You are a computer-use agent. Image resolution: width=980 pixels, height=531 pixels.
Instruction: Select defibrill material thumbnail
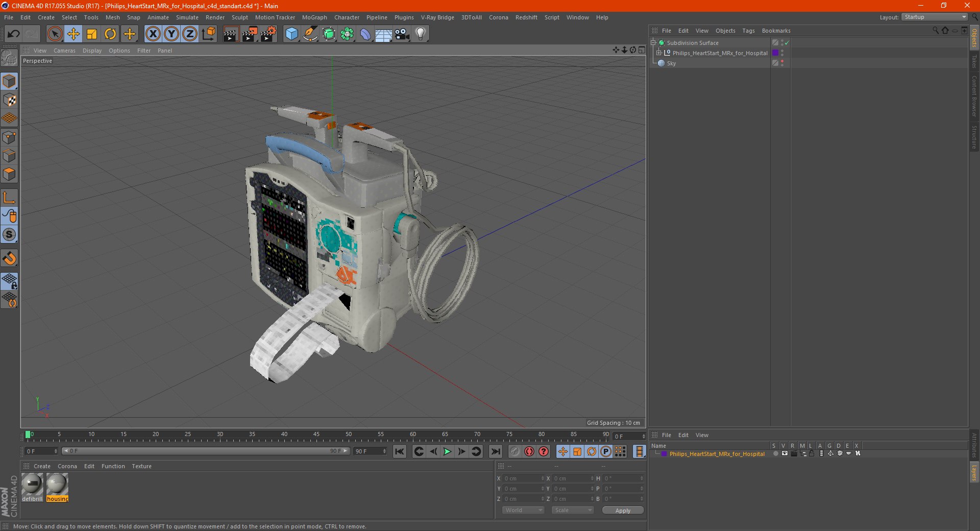pyautogui.click(x=32, y=487)
